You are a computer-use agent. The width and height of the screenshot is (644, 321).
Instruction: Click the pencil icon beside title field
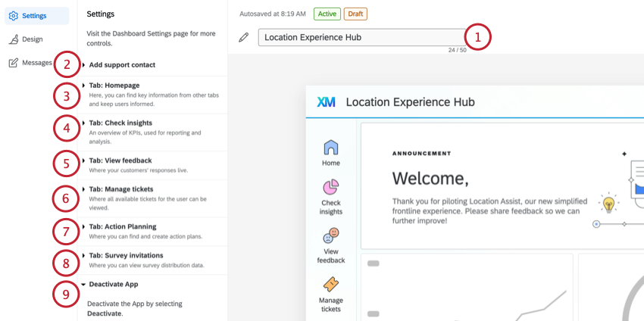(243, 38)
